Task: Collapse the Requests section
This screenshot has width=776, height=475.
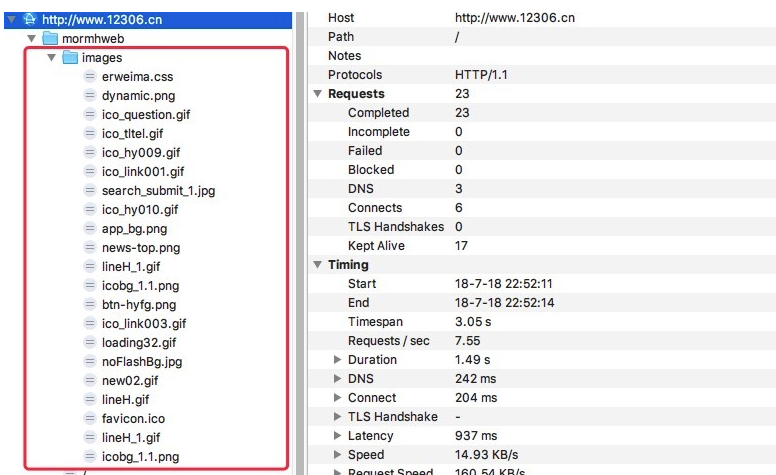Action: (x=318, y=94)
